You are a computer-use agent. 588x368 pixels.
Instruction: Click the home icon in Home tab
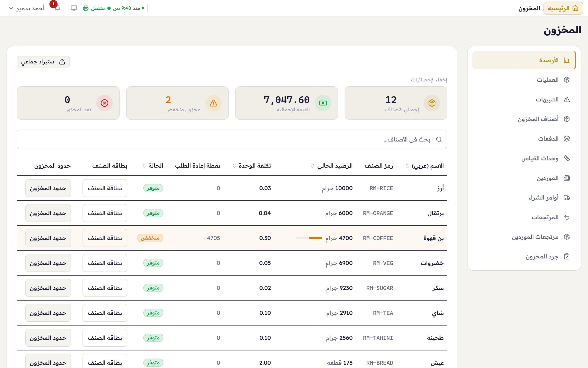tap(575, 8)
